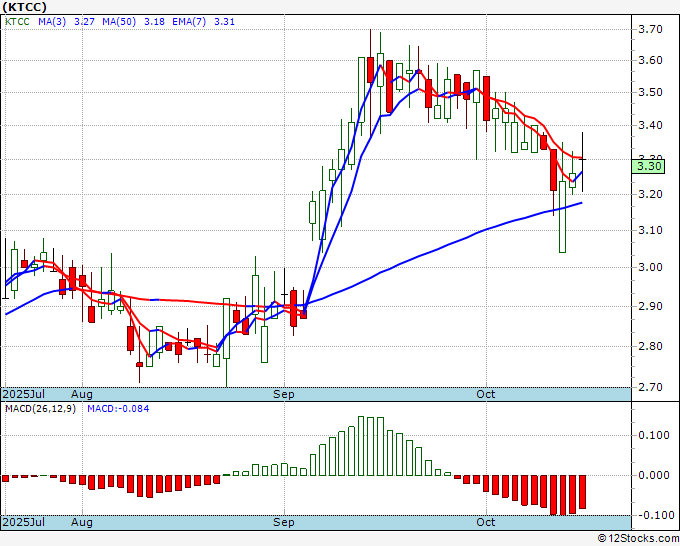Click the Sep label on price chart axis

click(x=284, y=394)
